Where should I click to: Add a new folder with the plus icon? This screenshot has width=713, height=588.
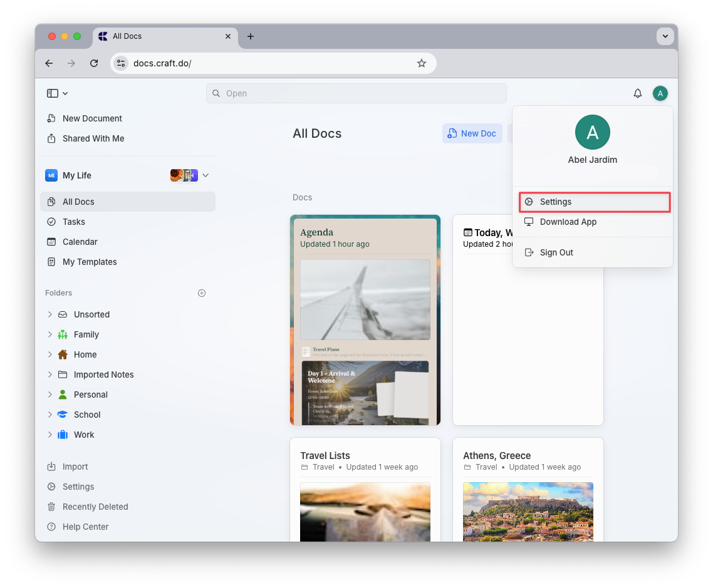click(x=202, y=292)
